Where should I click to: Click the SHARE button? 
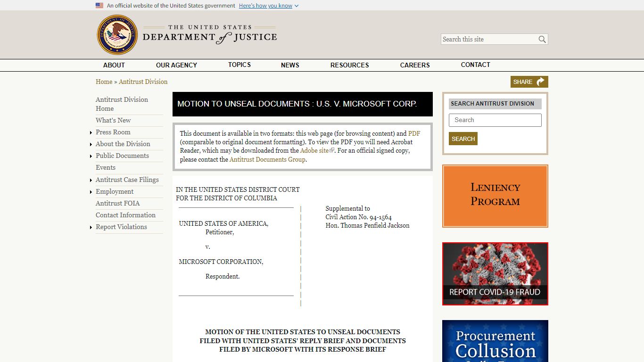coord(529,82)
